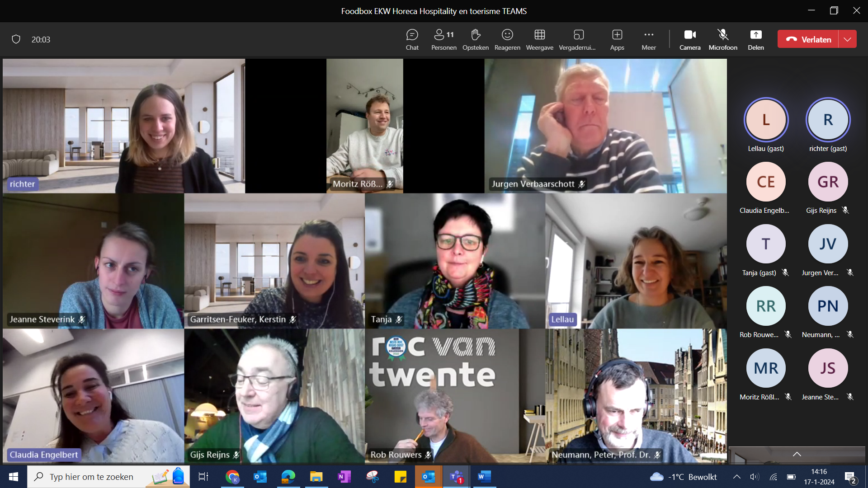Click the Windows search box
This screenshot has height=488, width=868.
[x=91, y=477]
